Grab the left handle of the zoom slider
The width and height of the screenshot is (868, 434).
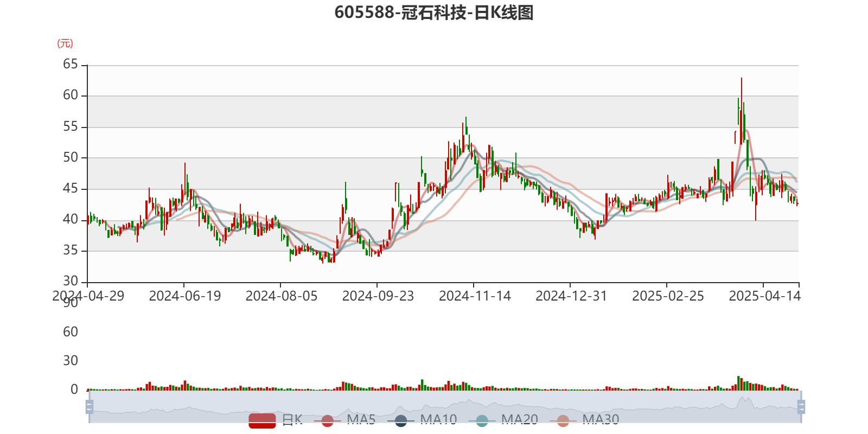click(x=90, y=407)
